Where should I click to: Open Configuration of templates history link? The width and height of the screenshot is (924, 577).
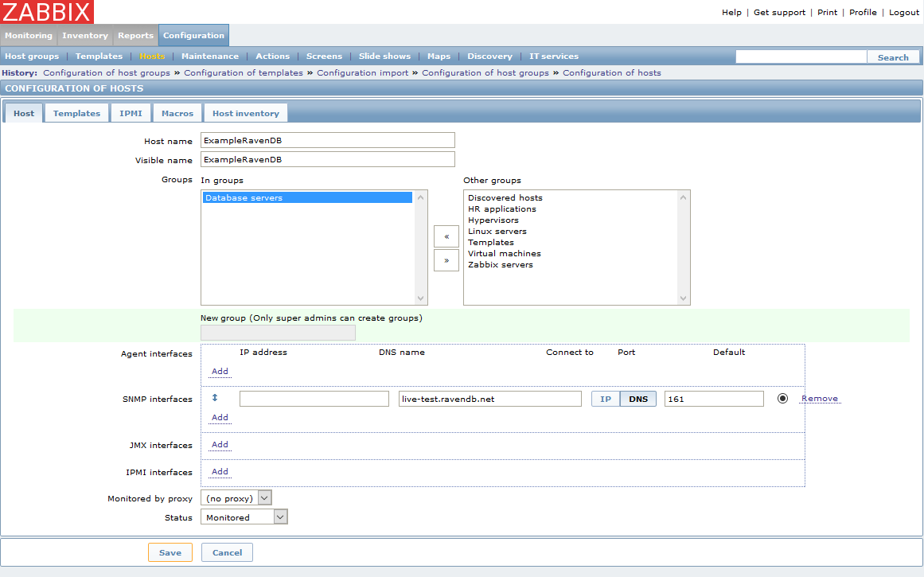pos(244,72)
